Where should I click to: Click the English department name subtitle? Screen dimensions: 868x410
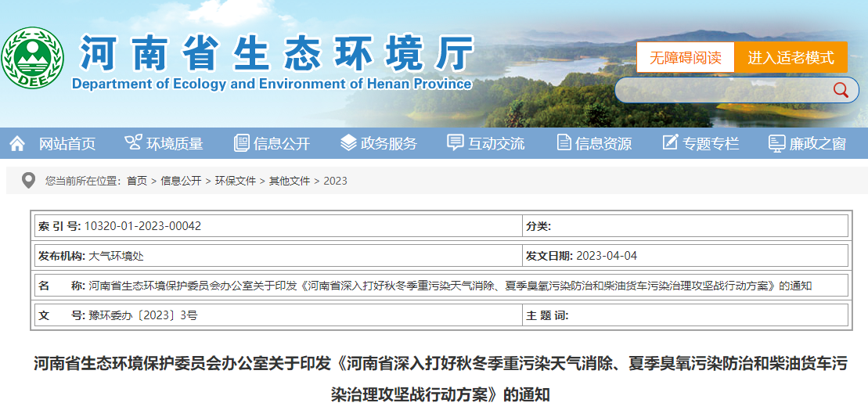272,84
